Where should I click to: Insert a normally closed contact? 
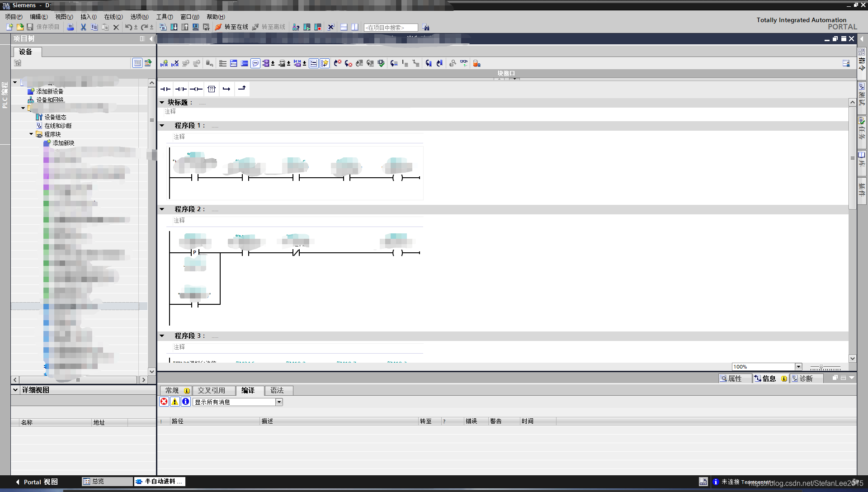181,89
